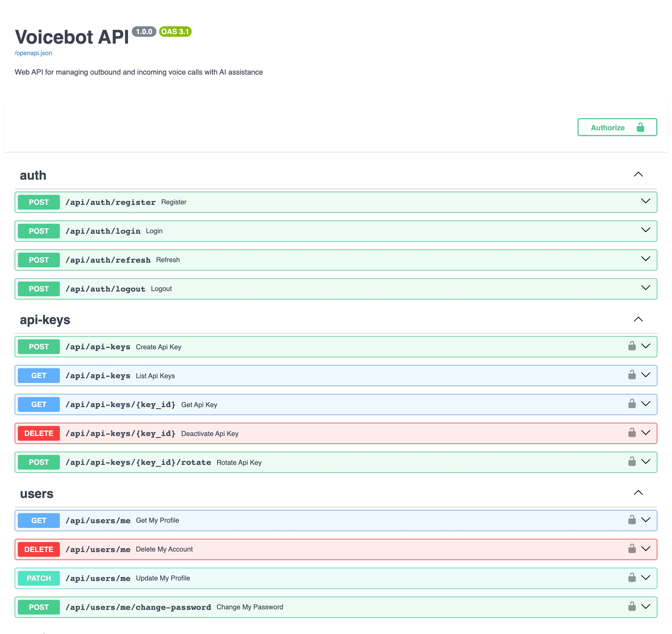Viewport: 672px width, 634px height.
Task: Toggle the lock on the users GET endpoint
Action: coord(632,520)
